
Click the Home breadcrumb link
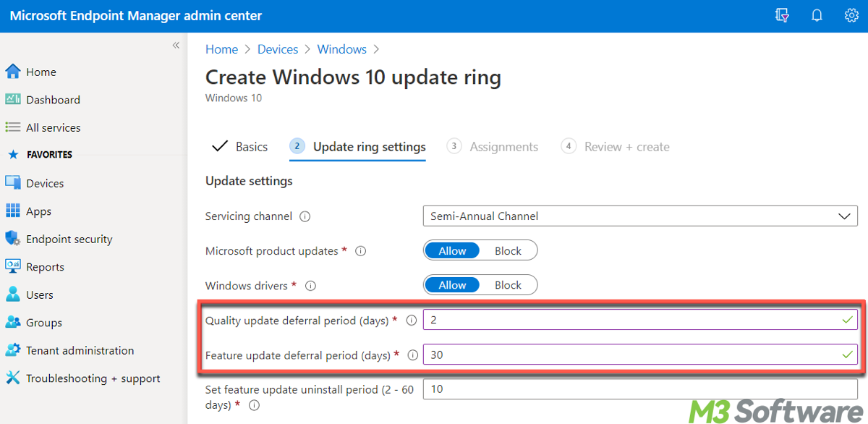(x=221, y=49)
